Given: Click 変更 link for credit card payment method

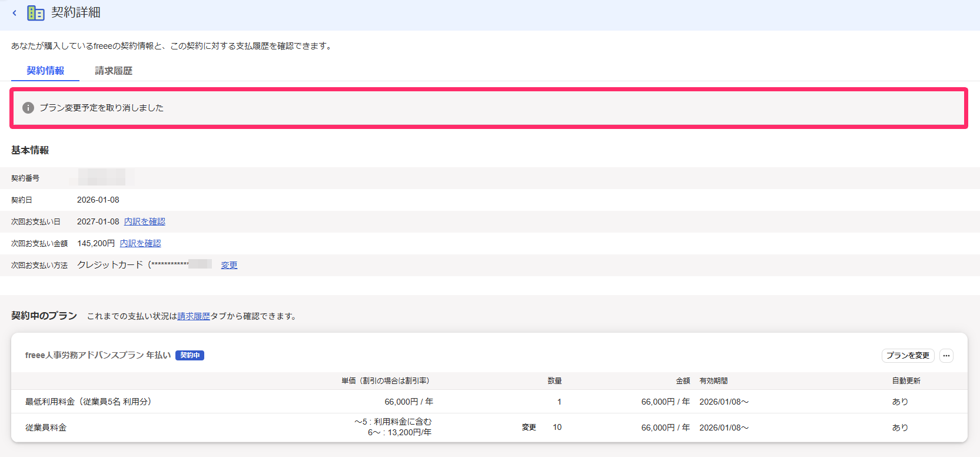Looking at the screenshot, I should point(229,265).
